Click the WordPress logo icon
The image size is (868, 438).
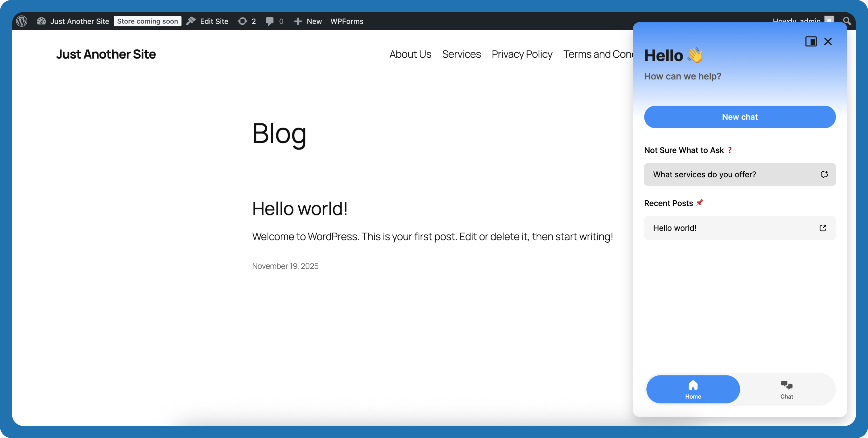pyautogui.click(x=22, y=21)
